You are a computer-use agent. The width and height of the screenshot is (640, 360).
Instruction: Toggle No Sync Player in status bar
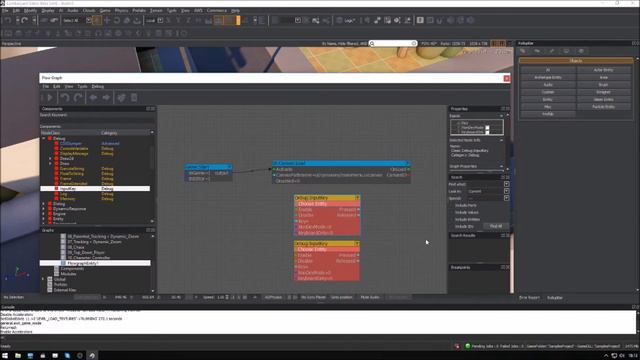(x=313, y=297)
